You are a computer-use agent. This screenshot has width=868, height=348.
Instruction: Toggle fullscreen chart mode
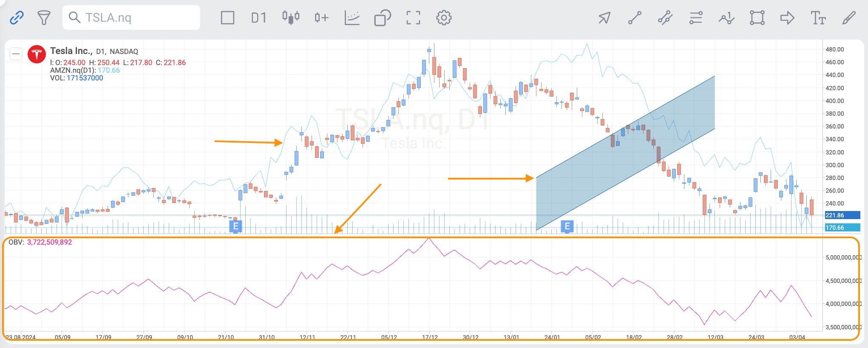point(413,18)
